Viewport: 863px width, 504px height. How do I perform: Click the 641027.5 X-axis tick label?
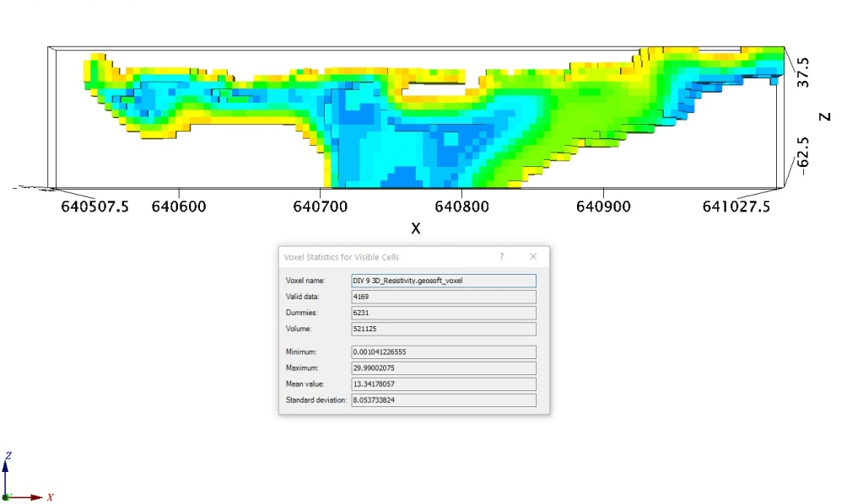pyautogui.click(x=736, y=206)
